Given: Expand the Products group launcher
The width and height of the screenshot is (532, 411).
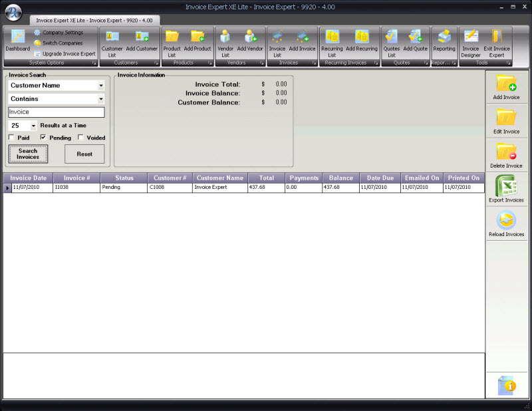Looking at the screenshot, I should [209, 63].
